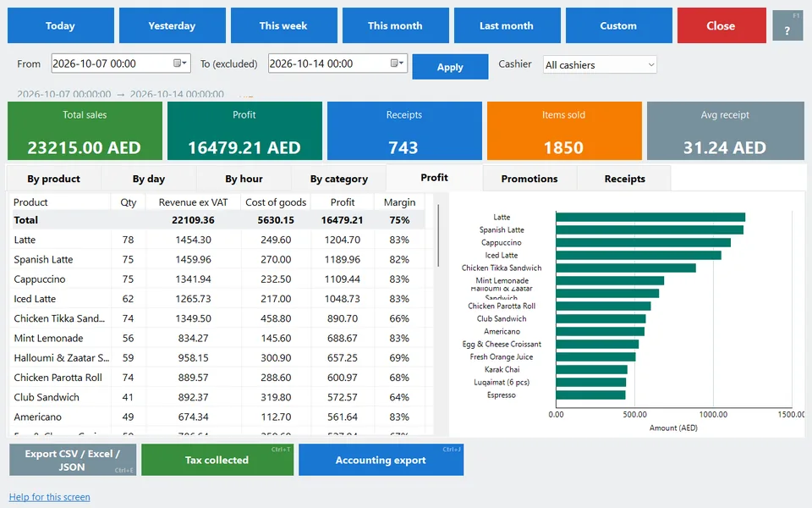812x508 pixels.
Task: Close the report with red Close button
Action: pos(721,25)
